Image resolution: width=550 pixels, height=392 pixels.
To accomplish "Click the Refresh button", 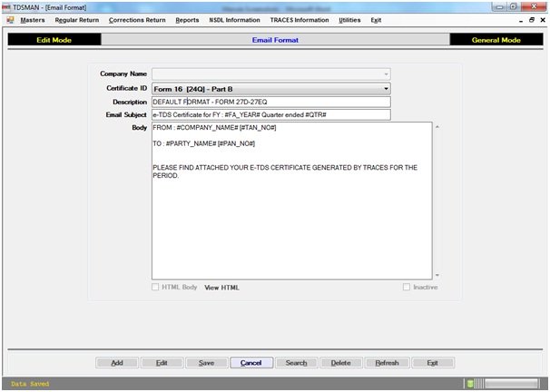I will tap(387, 363).
